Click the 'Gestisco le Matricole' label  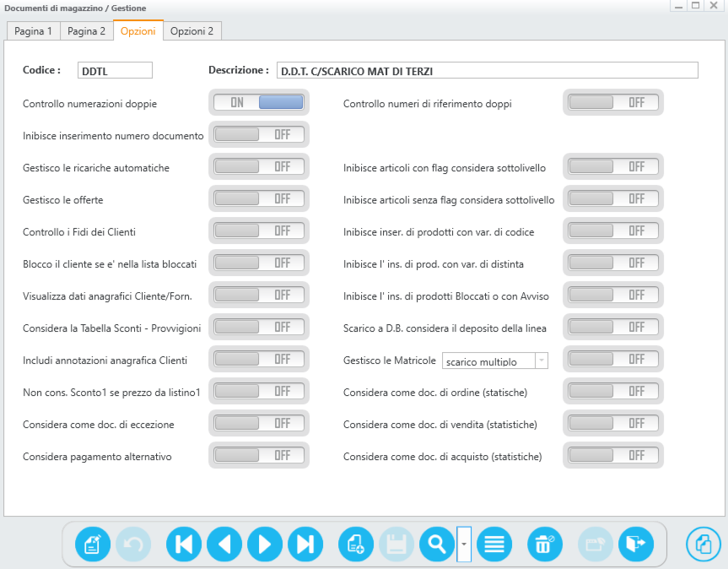click(x=390, y=360)
